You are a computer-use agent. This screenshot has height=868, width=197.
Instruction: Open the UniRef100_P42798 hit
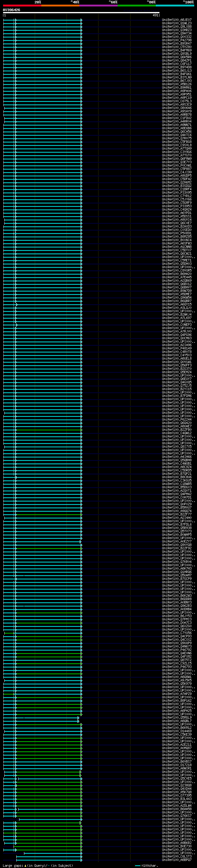click(177, 40)
